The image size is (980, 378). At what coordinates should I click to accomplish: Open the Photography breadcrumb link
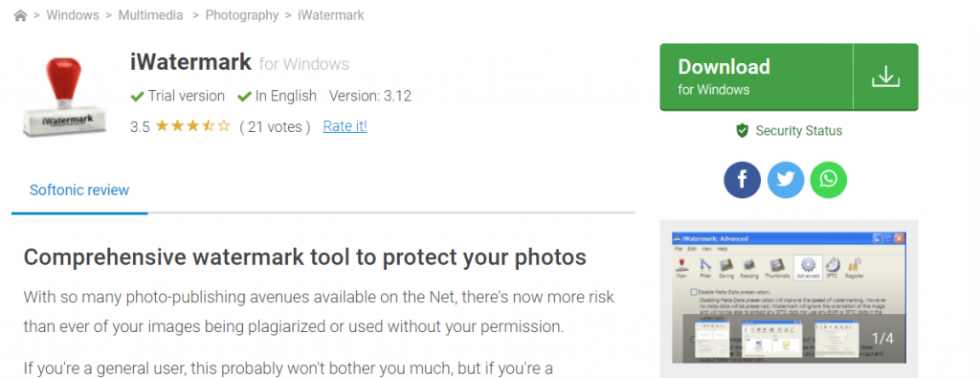(x=242, y=15)
